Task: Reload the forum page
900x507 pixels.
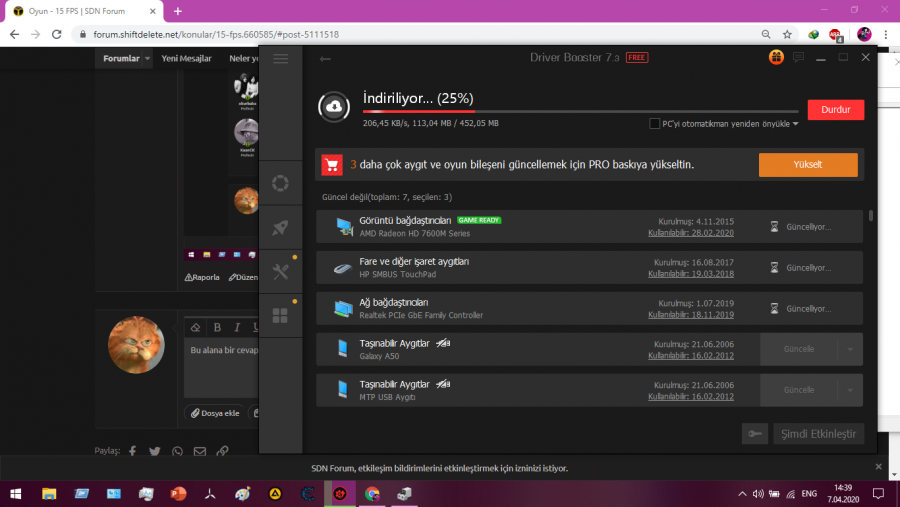Action: click(x=56, y=34)
